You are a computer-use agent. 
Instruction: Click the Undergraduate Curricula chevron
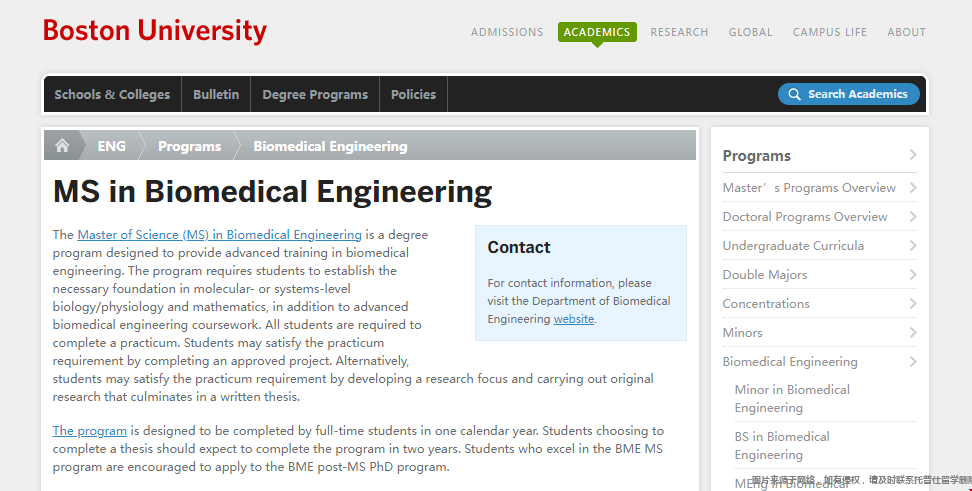point(912,246)
